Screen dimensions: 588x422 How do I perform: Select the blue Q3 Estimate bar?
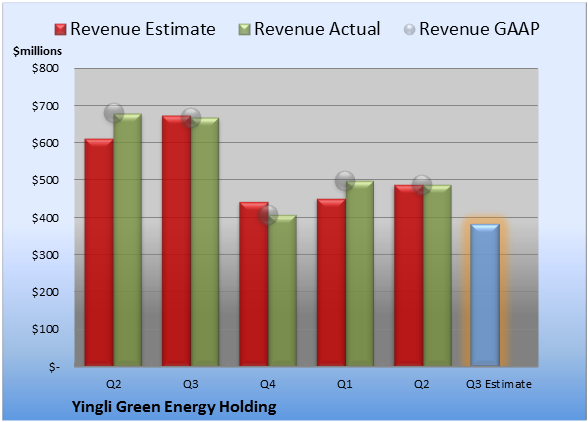coord(485,295)
